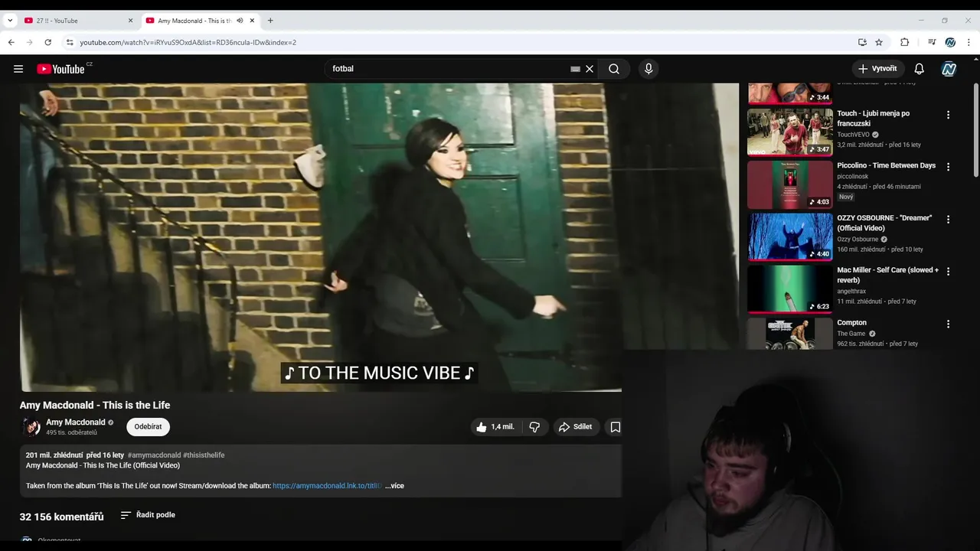Select Compton video title
Image resolution: width=980 pixels, height=551 pixels.
[851, 323]
